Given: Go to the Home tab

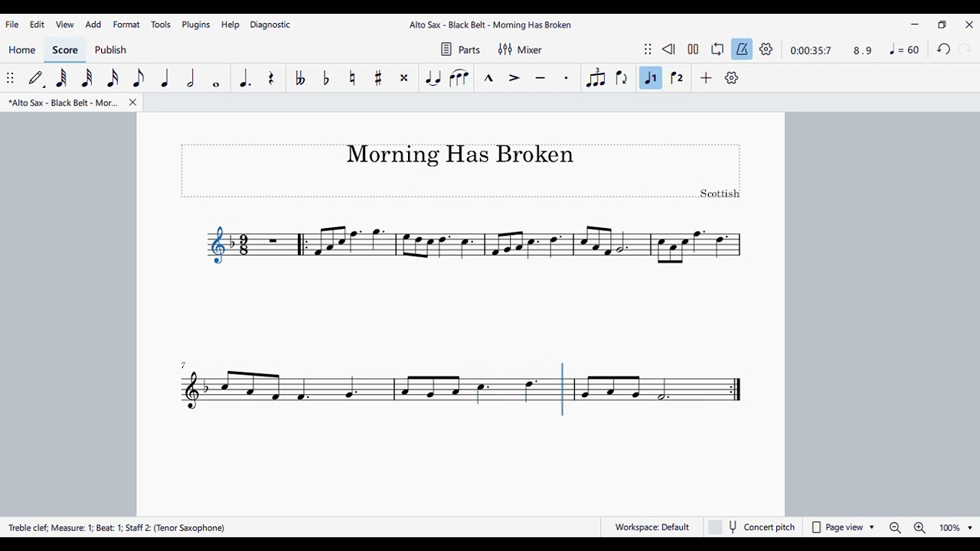Looking at the screenshot, I should (22, 51).
